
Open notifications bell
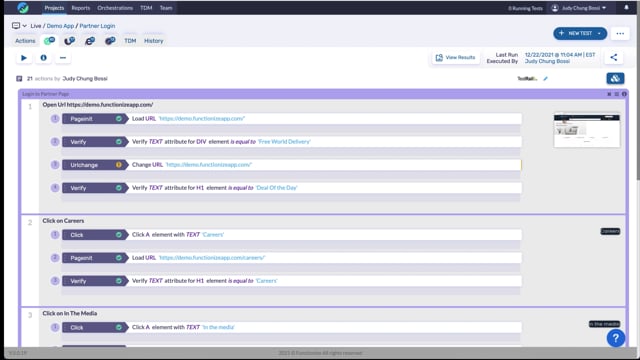[626, 7]
